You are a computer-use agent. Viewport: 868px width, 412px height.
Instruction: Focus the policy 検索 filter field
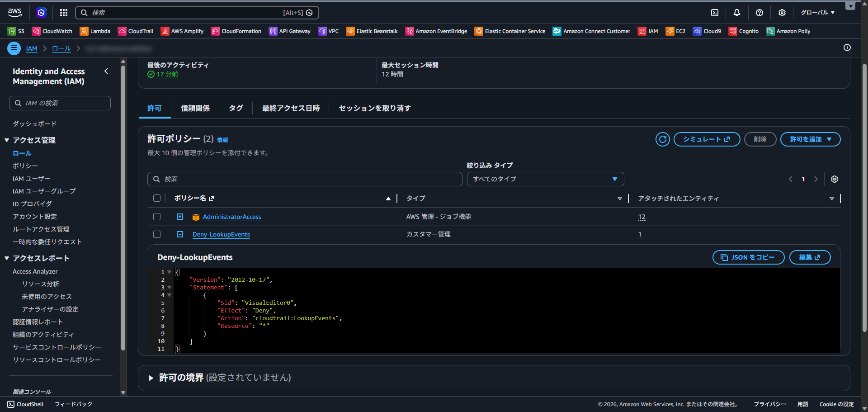(305, 179)
